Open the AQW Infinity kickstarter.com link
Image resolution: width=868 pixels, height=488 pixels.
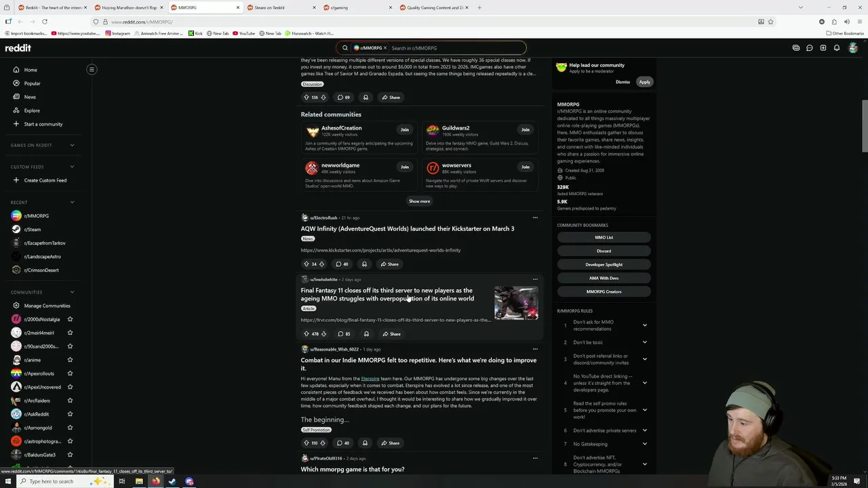[380, 250]
